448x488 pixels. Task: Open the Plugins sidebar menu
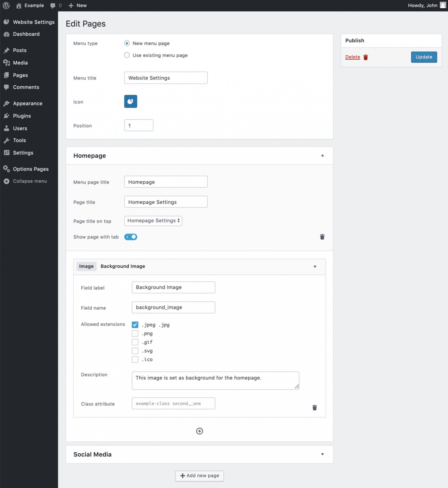tap(22, 116)
